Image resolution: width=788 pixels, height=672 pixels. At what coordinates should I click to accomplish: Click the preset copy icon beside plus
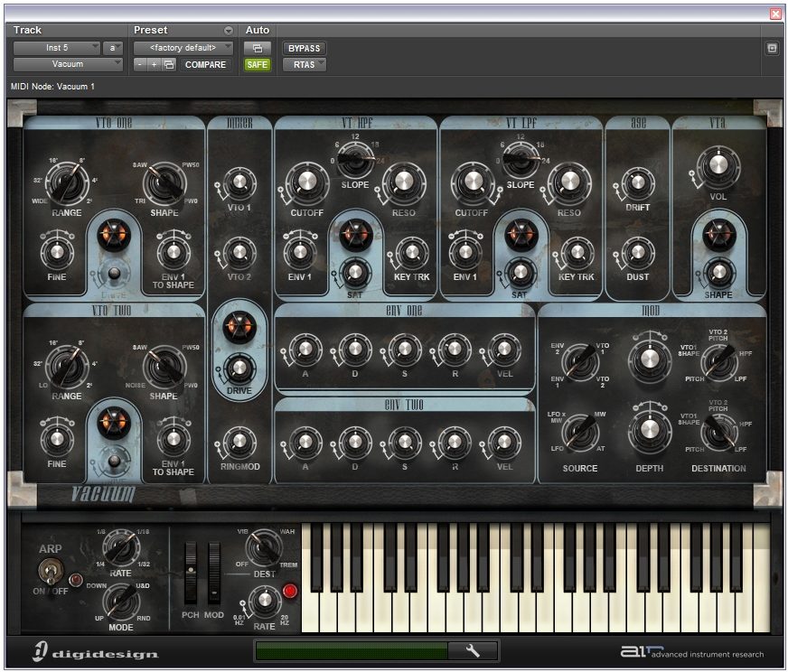169,64
